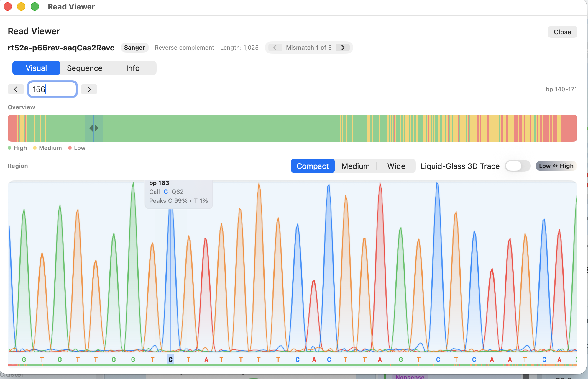This screenshot has height=379, width=588.
Task: Click the Overview quality bar to jump position
Action: tap(295, 128)
